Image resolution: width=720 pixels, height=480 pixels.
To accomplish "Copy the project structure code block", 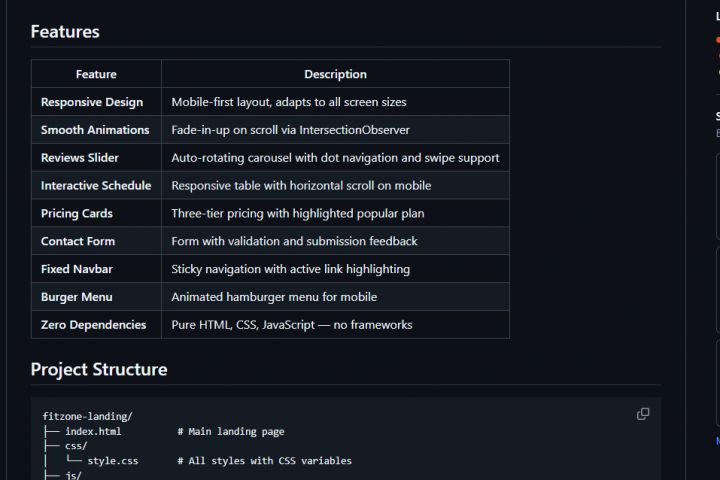I will (643, 414).
